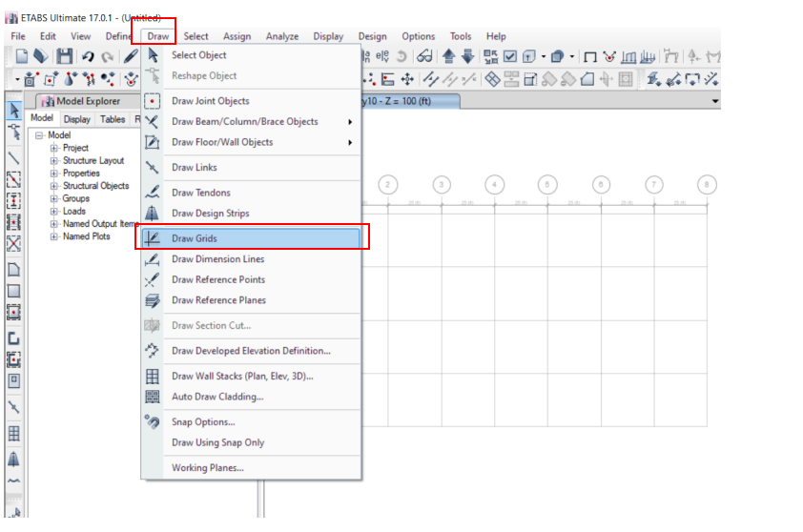Select the design strip tool in the left toolbar

[13, 459]
